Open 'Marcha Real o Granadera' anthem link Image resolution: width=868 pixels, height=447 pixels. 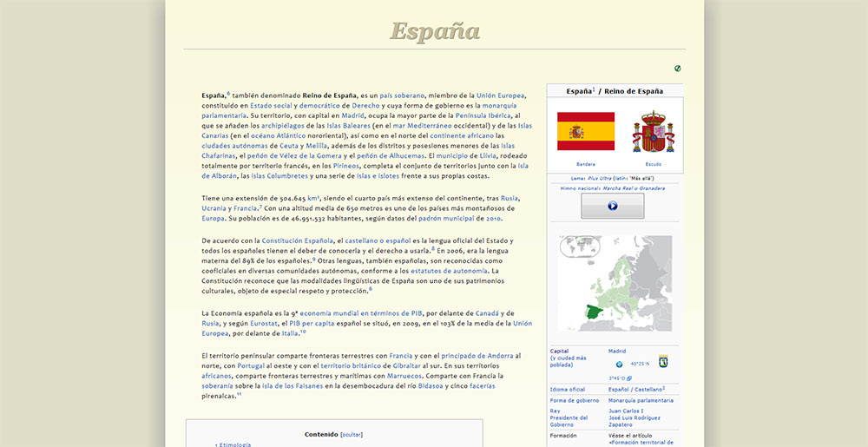[x=634, y=188]
